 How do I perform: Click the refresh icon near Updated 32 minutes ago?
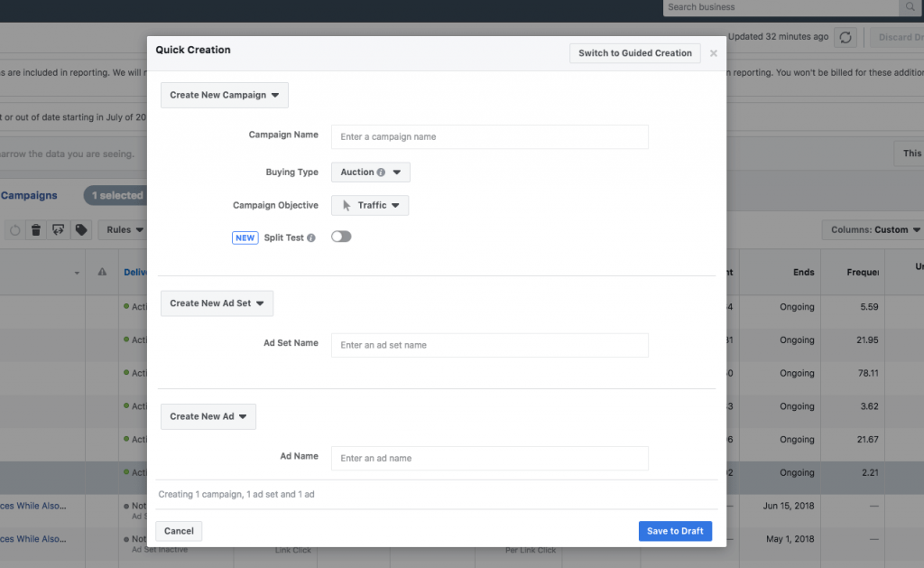click(x=845, y=38)
